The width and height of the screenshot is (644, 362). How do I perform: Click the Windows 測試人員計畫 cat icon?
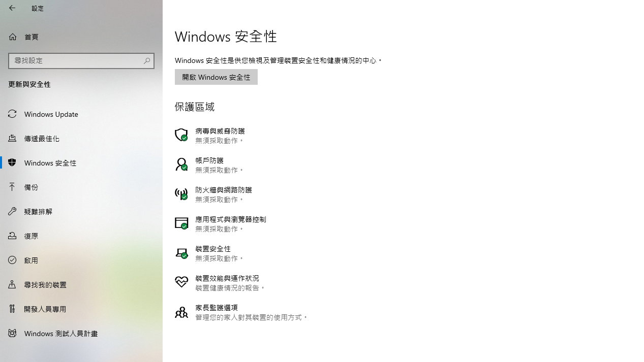(x=12, y=333)
